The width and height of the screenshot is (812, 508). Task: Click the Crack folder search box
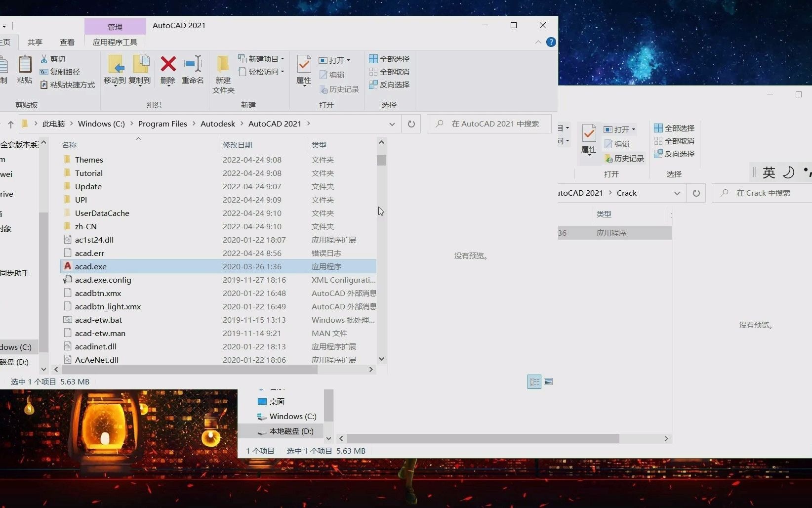762,193
